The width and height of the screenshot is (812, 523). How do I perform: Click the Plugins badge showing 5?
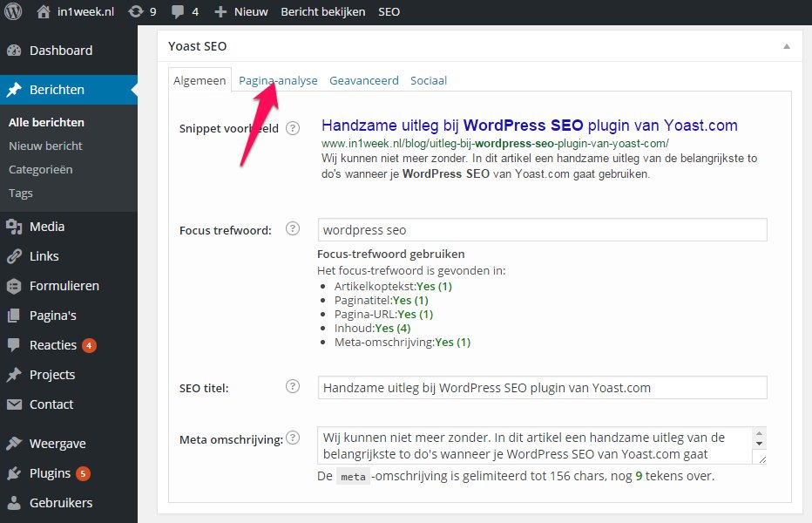[83, 473]
